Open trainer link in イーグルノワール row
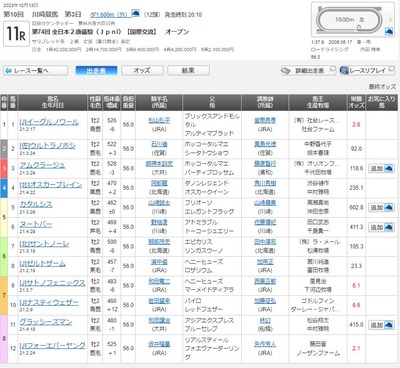The height and width of the screenshot is (368, 400). [265, 121]
